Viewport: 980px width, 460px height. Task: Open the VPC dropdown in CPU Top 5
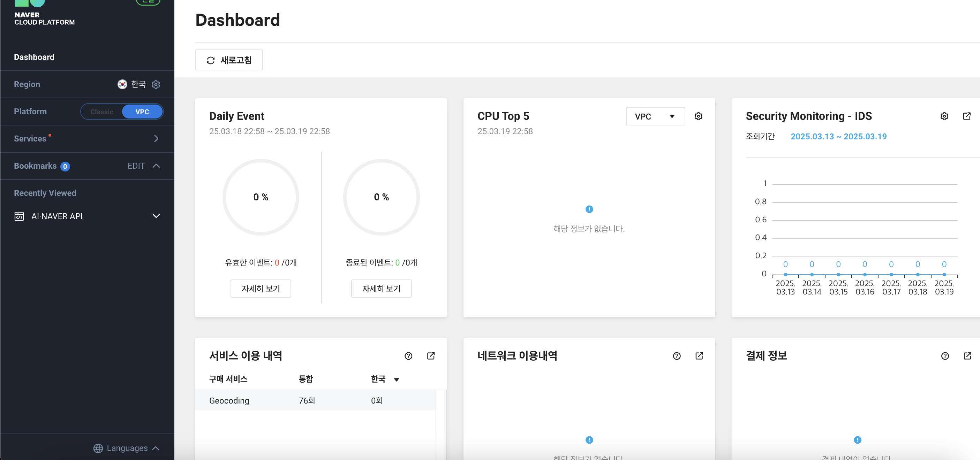pos(655,116)
